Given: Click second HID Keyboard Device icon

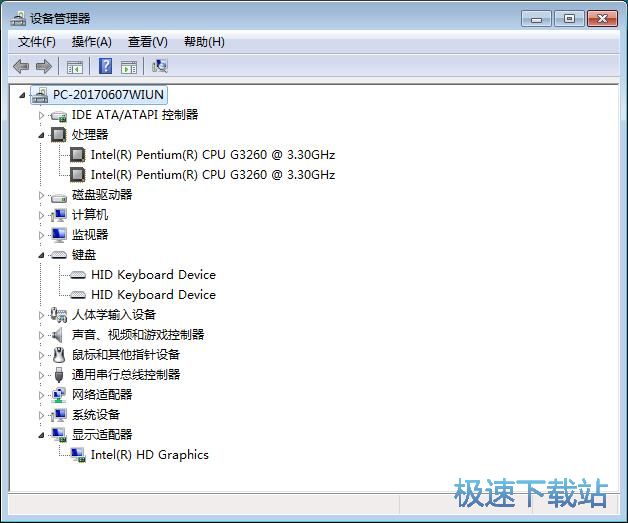Looking at the screenshot, I should tap(77, 295).
